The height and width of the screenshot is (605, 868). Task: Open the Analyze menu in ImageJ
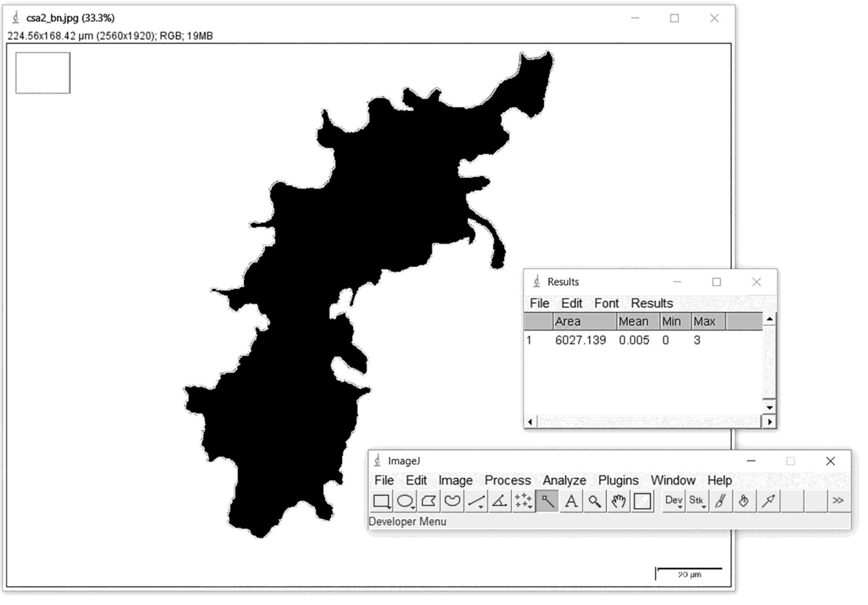click(564, 480)
